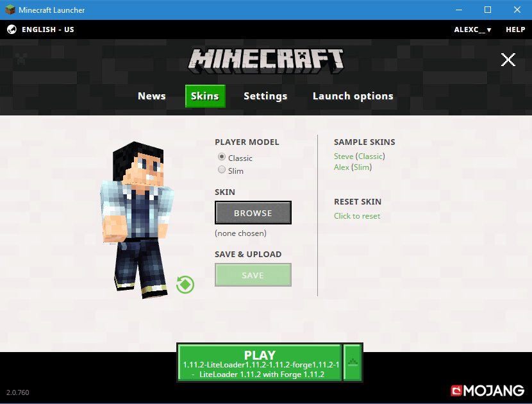Switch to the News tab

coord(152,96)
